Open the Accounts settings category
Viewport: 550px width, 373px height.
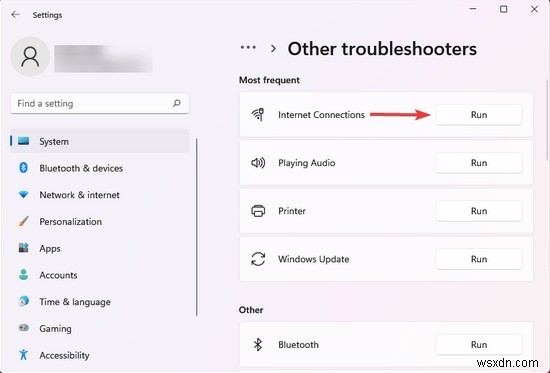click(100, 275)
